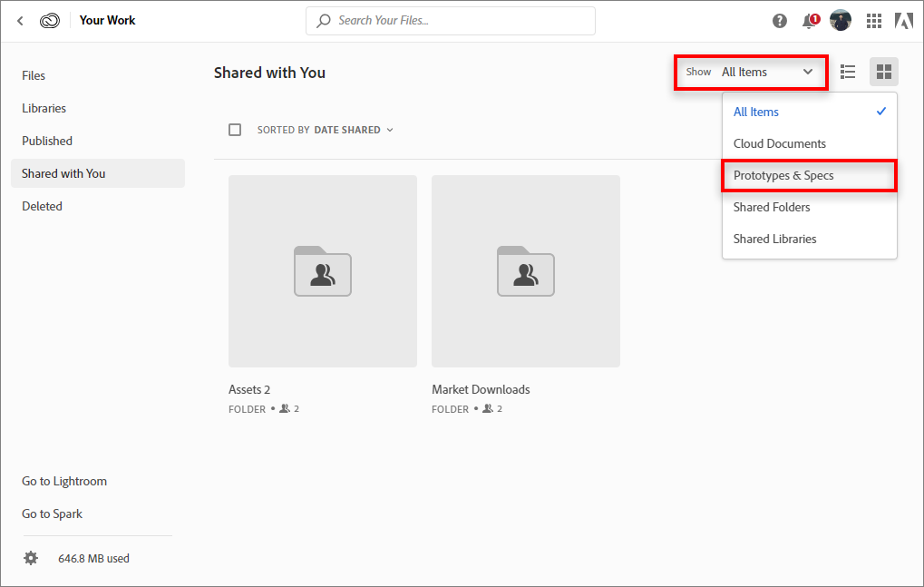The height and width of the screenshot is (587, 924).
Task: Click the Search Your Files field
Action: tap(453, 20)
